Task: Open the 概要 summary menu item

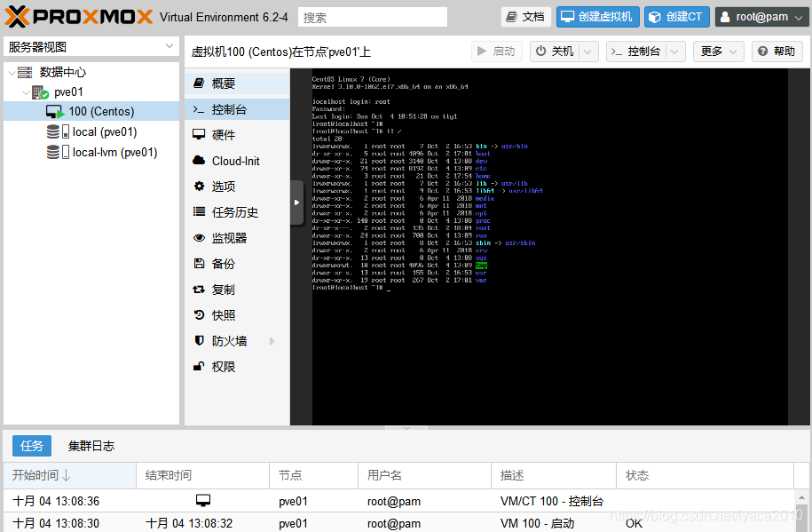Action: coord(237,83)
